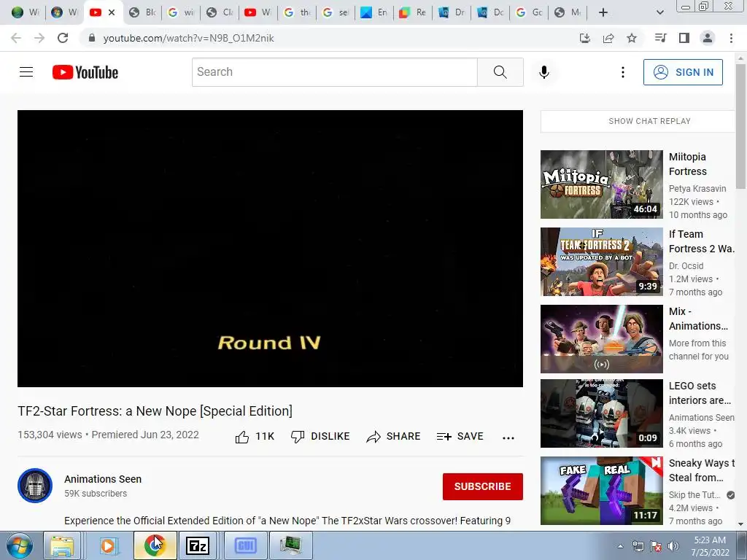
Task: Click the taskbar clock showing 5:23 AM
Action: (x=710, y=546)
